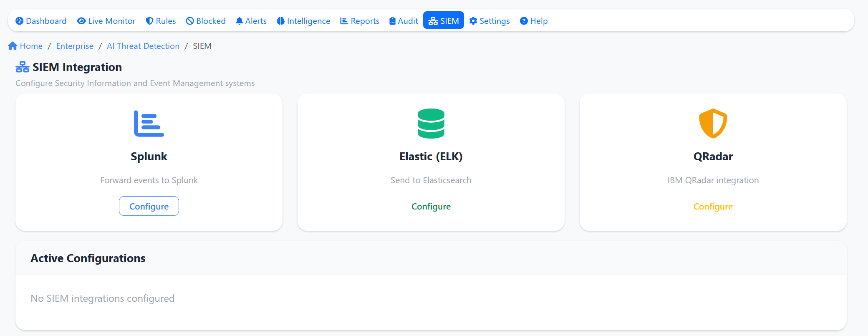Switch to Blocked tab
Image resolution: width=868 pixels, height=336 pixels.
point(206,21)
